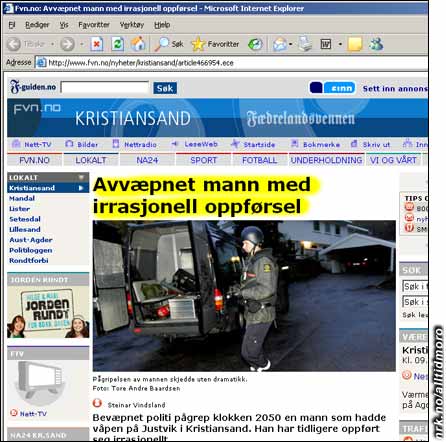
Task: Click the F-guiden search input field
Action: point(105,88)
